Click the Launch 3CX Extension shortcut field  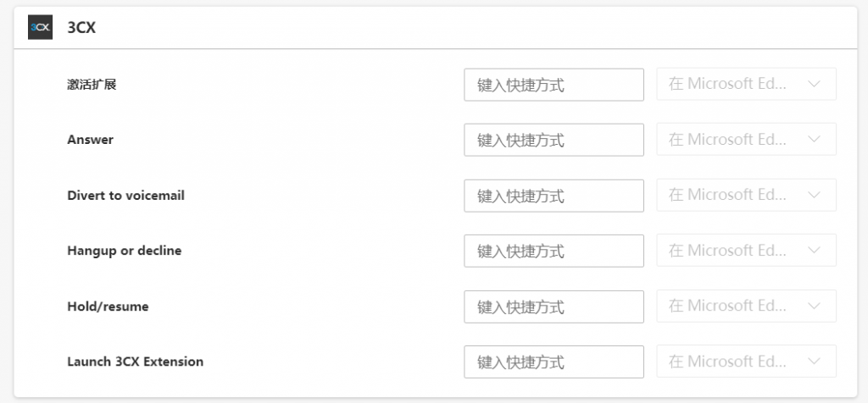(x=554, y=362)
